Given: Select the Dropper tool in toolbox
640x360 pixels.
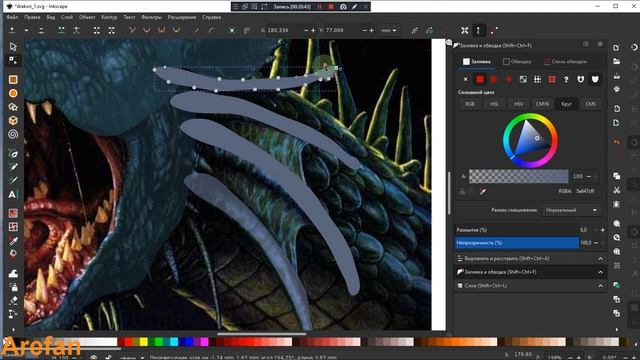Looking at the screenshot, I should 13,241.
